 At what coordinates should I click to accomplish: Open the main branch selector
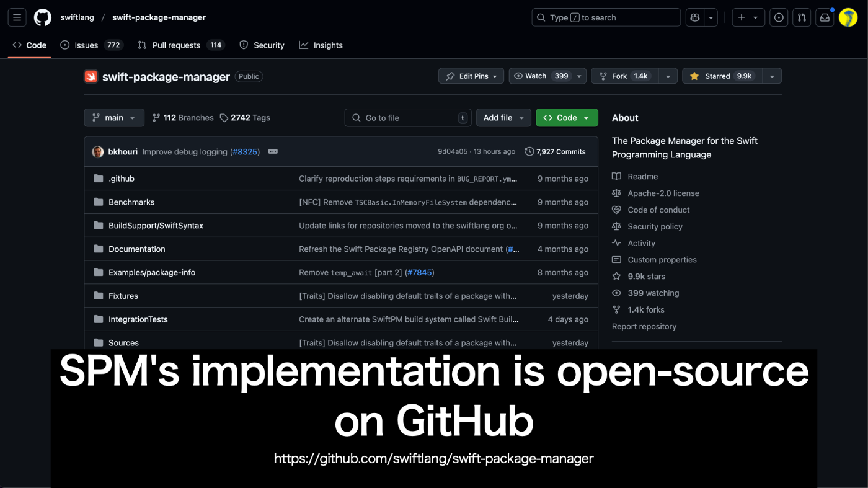tap(114, 118)
